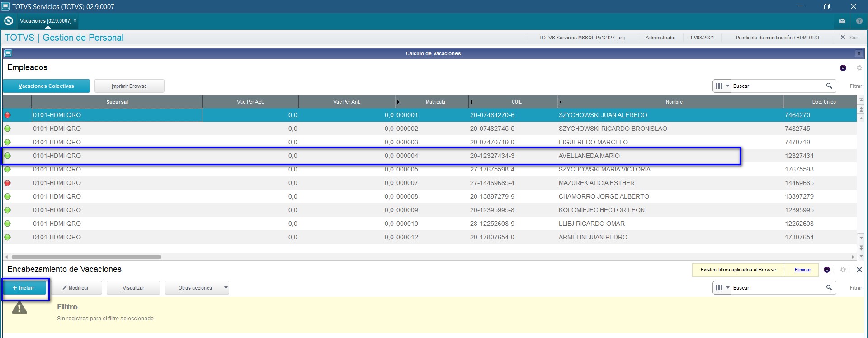Click dark round icon in Encabezamiento header
The image size is (868, 338).
tap(827, 270)
